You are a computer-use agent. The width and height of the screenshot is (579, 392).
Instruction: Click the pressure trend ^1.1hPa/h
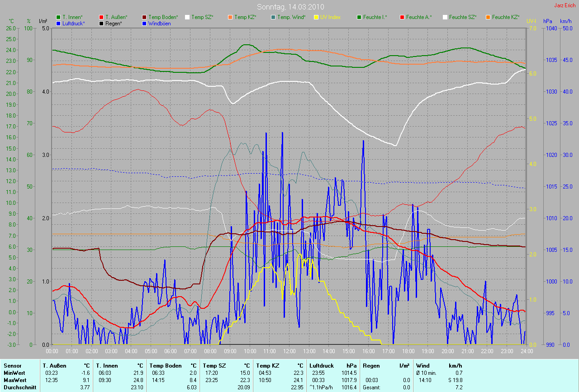pyautogui.click(x=321, y=387)
